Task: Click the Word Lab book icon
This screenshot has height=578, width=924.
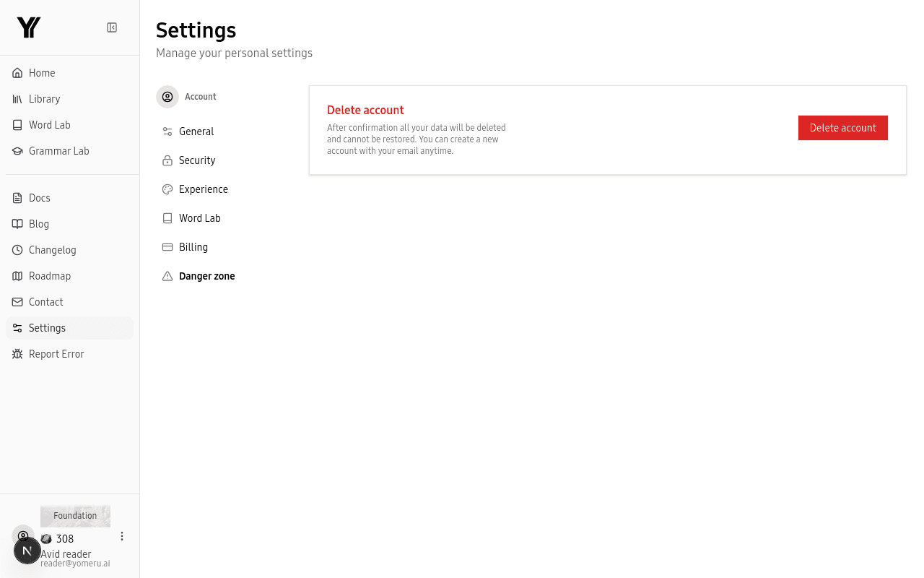Action: point(17,124)
